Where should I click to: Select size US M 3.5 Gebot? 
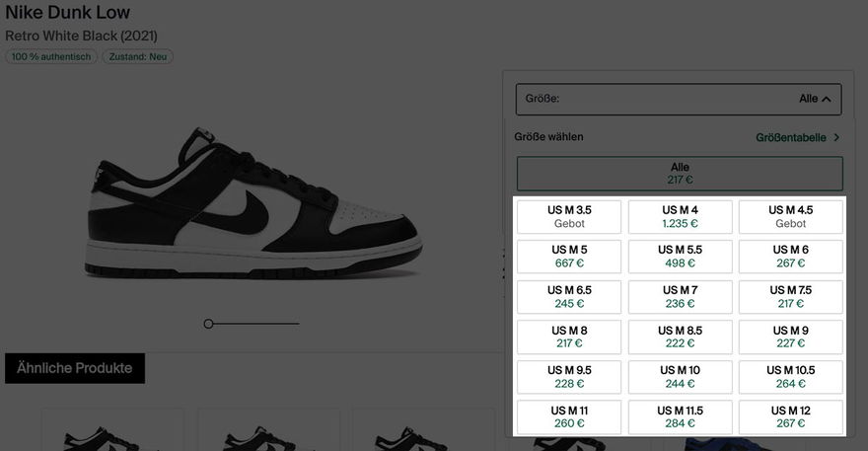click(x=569, y=217)
